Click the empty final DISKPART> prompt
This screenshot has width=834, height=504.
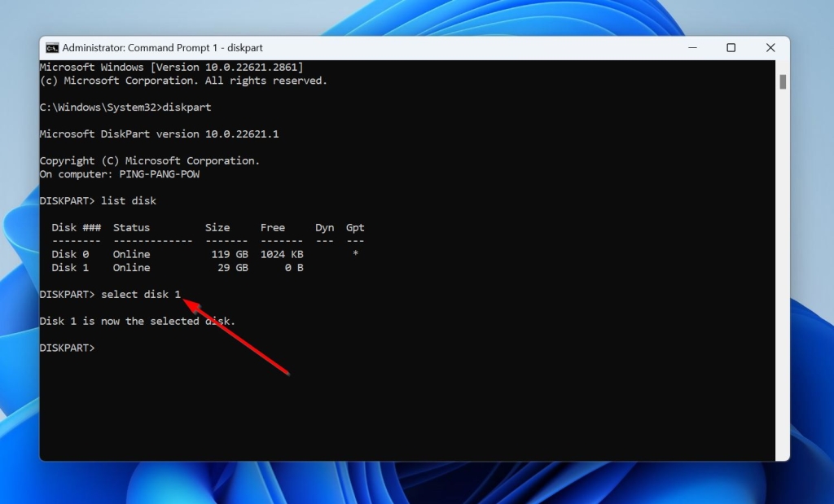tap(68, 348)
